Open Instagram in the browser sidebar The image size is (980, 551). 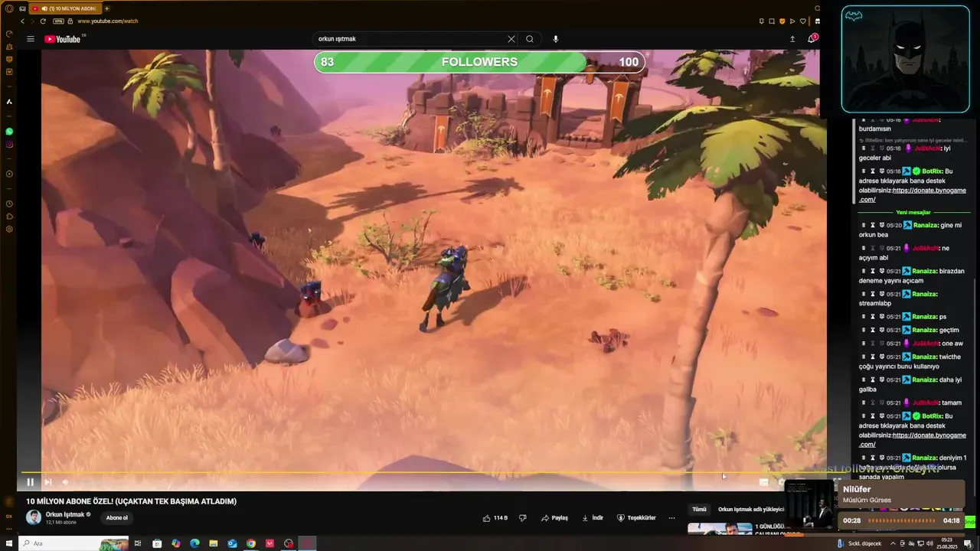(9, 145)
